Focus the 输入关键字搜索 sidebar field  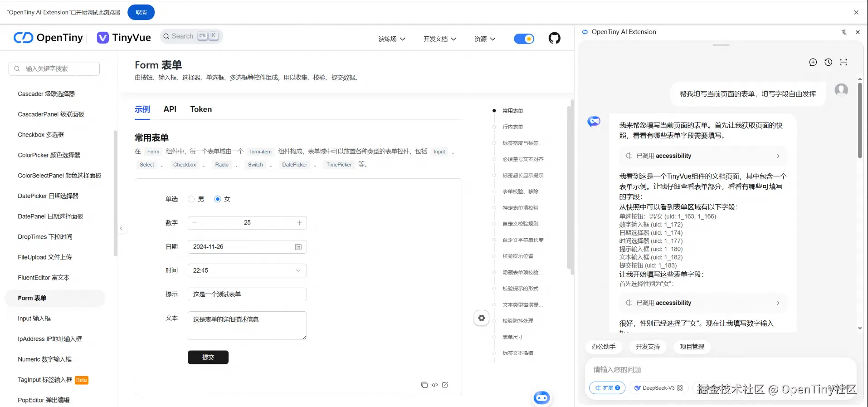pos(54,69)
